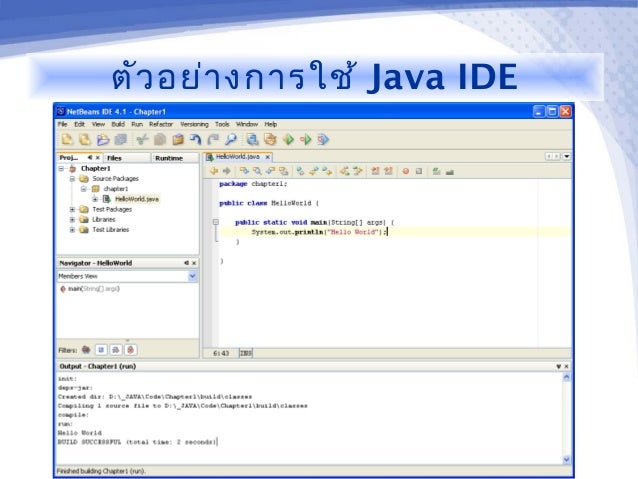Open the Run menu
Viewport: 638px width, 479px height.
[x=137, y=124]
